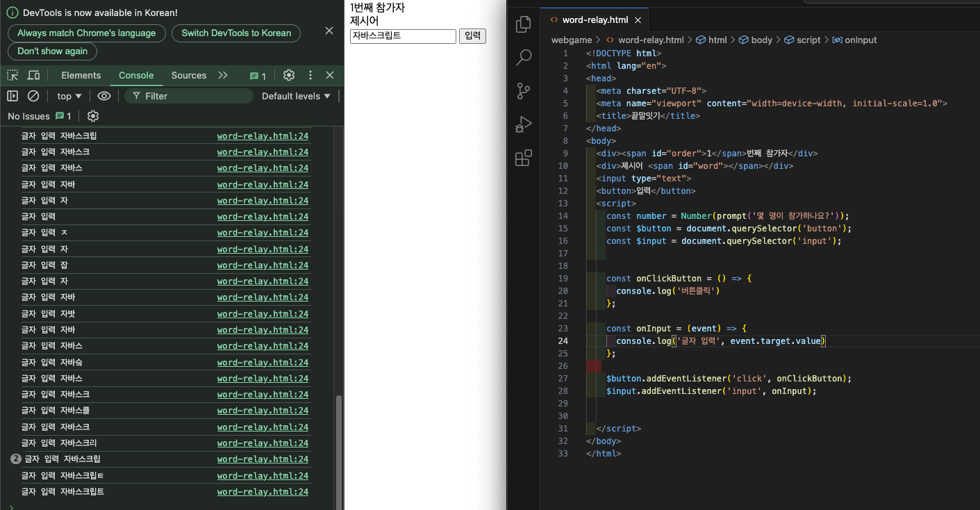Click the repeat count badge 2 in console

point(16,459)
